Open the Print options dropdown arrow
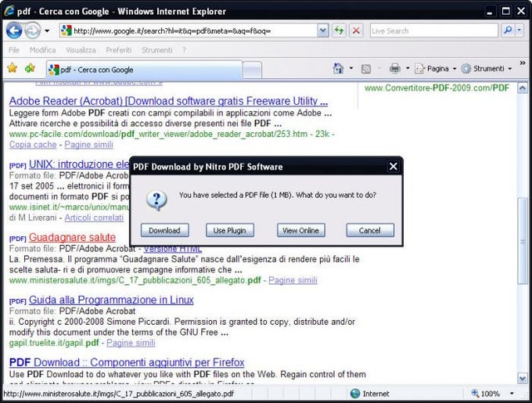Viewport: 532px width, 403px height. click(408, 69)
